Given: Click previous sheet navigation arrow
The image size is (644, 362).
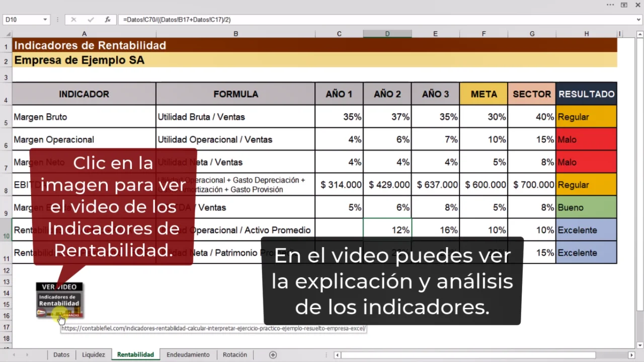Looking at the screenshot, I should pos(14,354).
